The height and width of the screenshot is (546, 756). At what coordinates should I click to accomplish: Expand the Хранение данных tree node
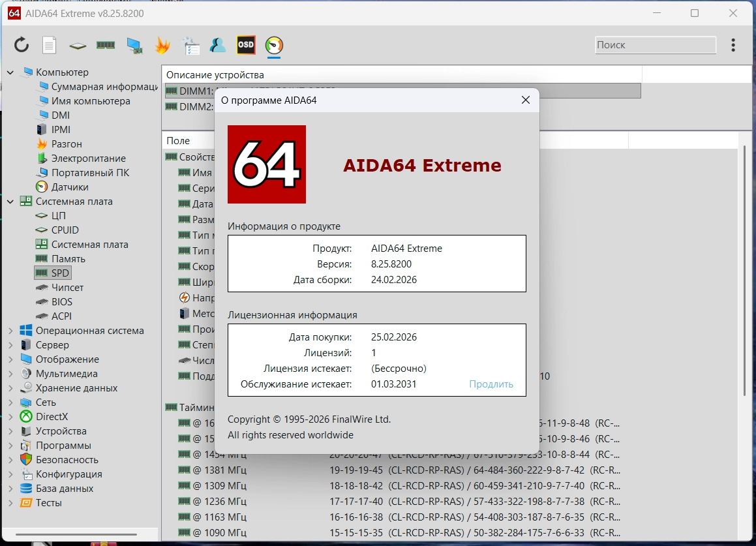pos(10,388)
